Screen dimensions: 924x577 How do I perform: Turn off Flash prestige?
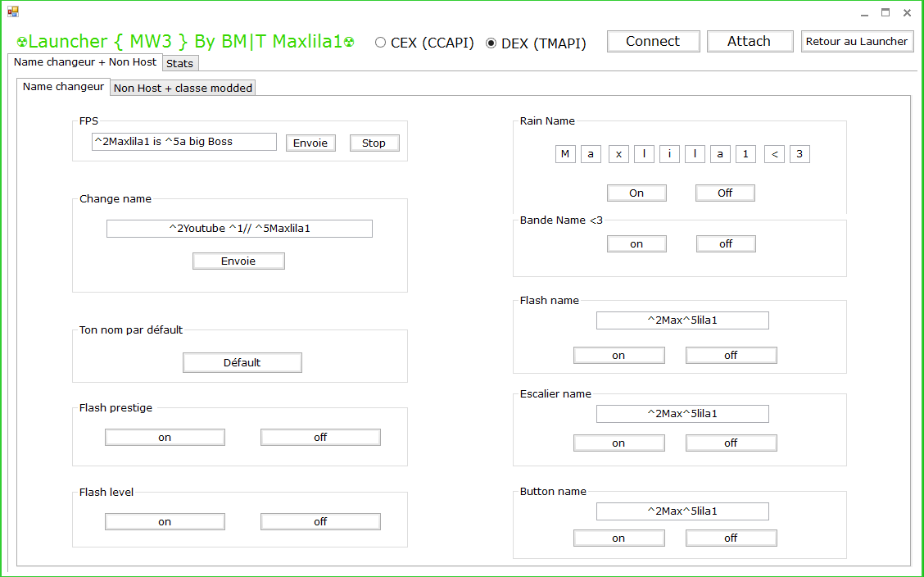(x=320, y=438)
